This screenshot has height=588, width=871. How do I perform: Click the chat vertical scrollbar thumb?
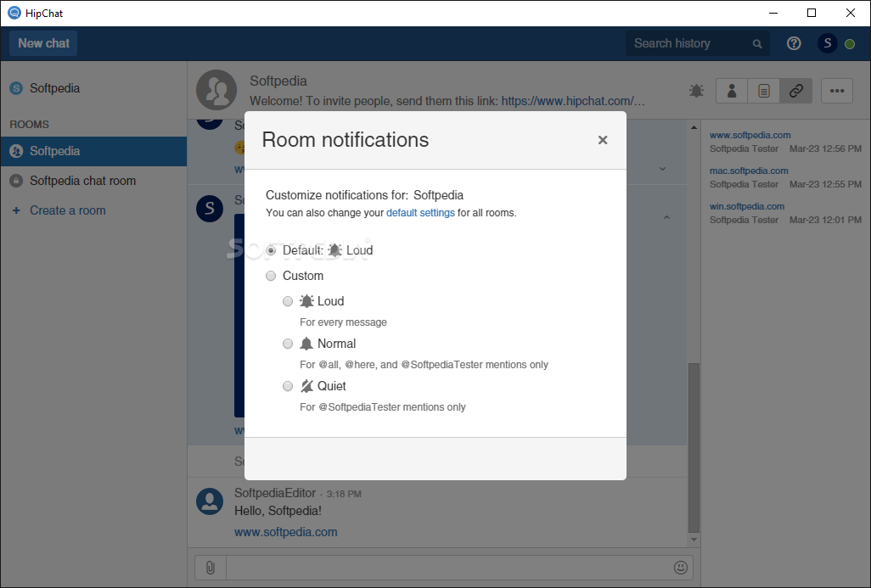coord(694,447)
